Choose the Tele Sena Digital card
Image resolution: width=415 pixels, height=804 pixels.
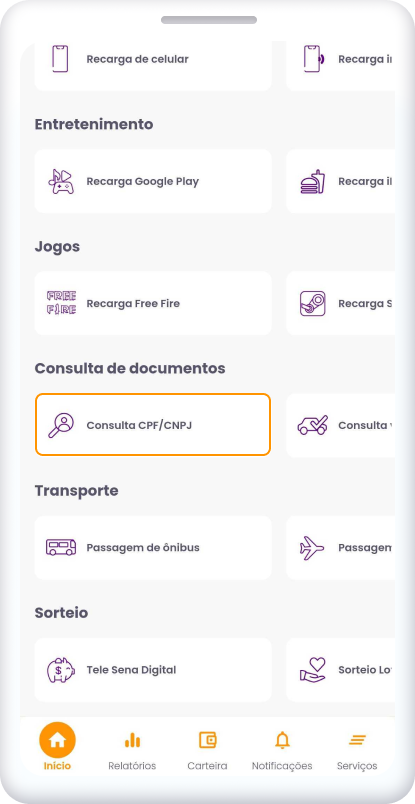coord(153,670)
